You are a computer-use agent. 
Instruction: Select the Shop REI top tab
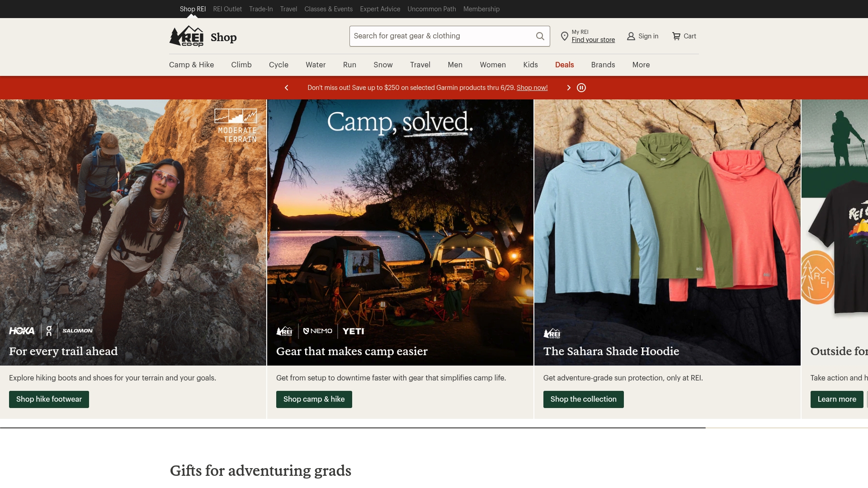click(193, 9)
